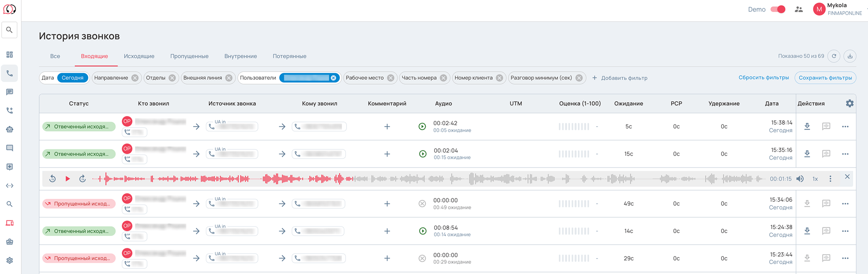Open the settings gear in sidebar

pyautogui.click(x=10, y=260)
